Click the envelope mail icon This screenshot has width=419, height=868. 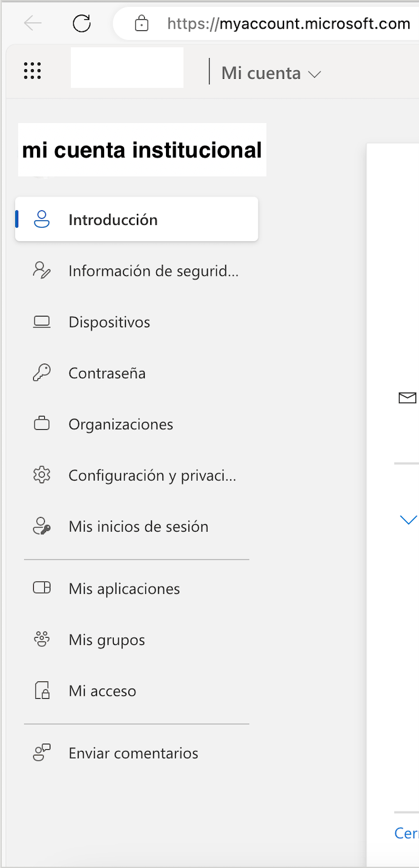407,398
